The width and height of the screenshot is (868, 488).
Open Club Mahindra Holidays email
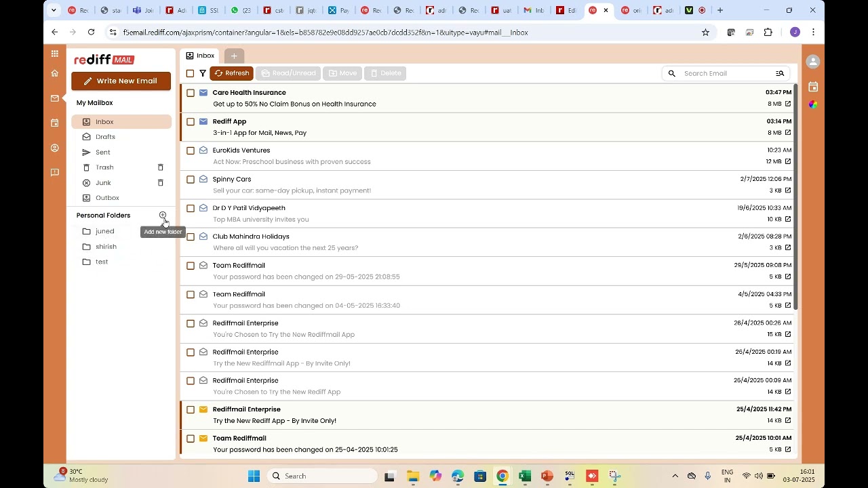point(486,242)
